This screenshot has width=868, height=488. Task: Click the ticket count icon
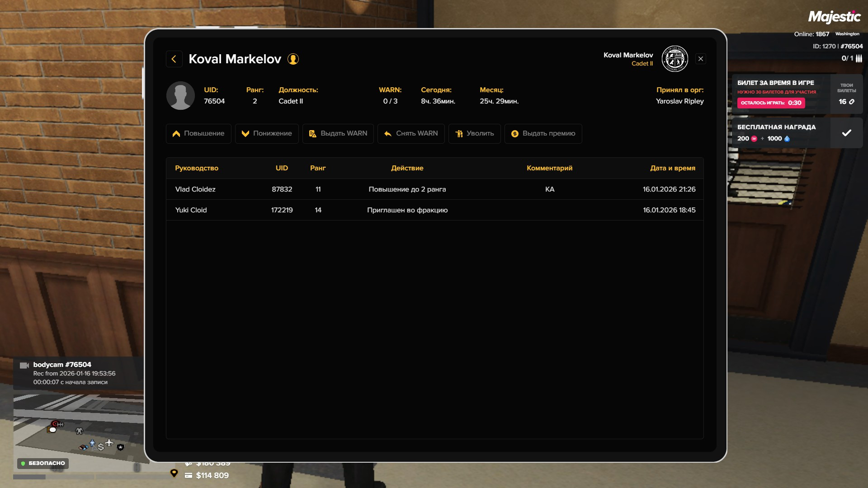pyautogui.click(x=852, y=102)
